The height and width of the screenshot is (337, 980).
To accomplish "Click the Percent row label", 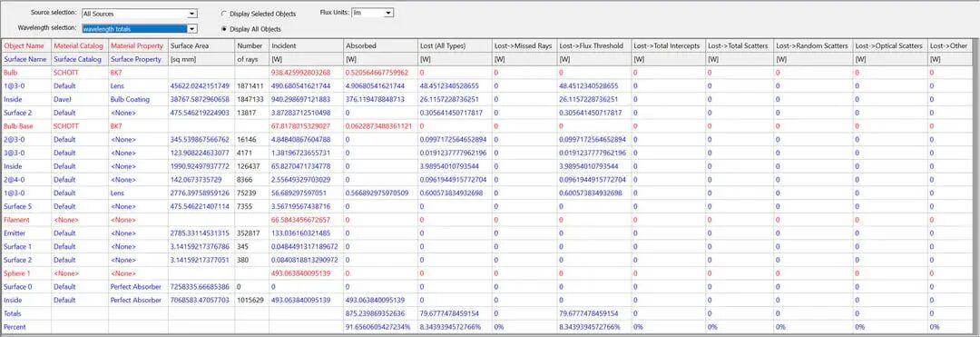I will (x=14, y=327).
